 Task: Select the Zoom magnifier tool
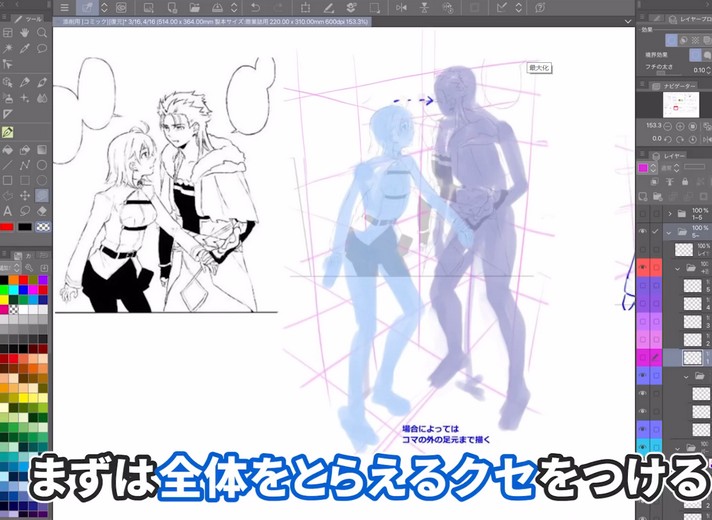(x=42, y=32)
